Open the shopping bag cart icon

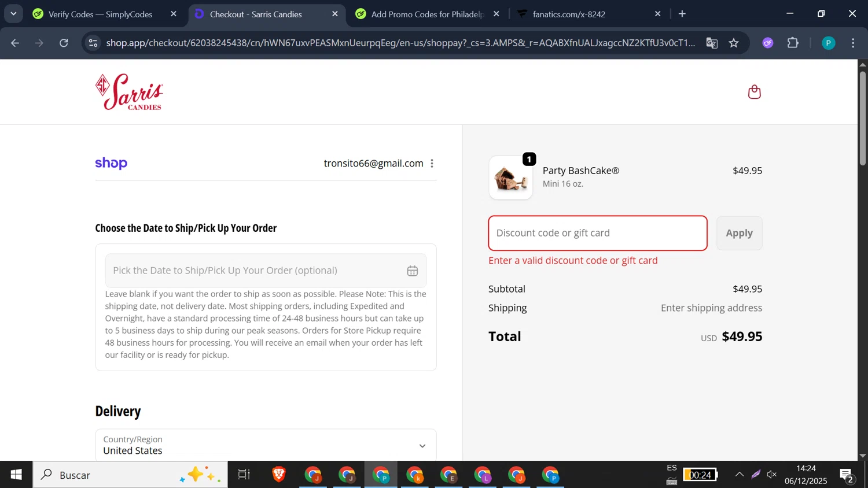(754, 92)
